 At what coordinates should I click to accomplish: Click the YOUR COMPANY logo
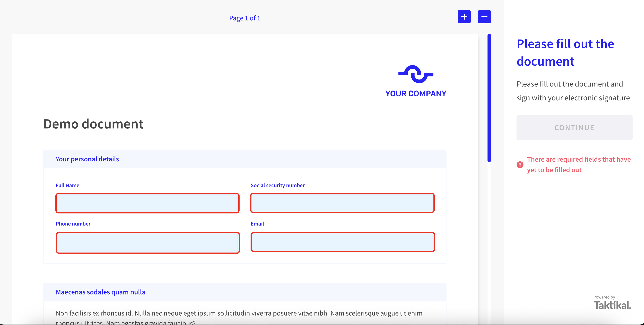pos(416,81)
